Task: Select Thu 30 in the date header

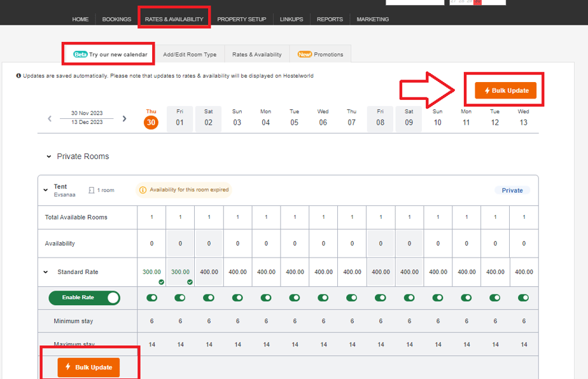Action: tap(151, 119)
